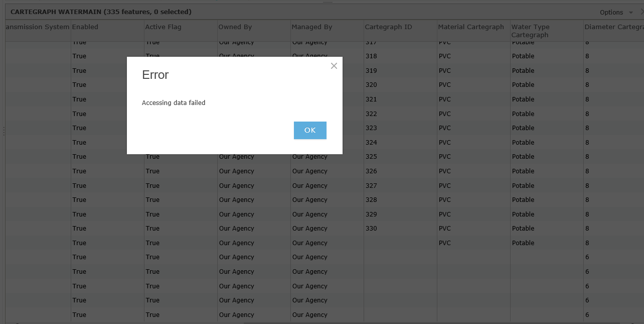This screenshot has height=324, width=644.
Task: Click the Diameter Cartegraph column header
Action: [x=613, y=27]
